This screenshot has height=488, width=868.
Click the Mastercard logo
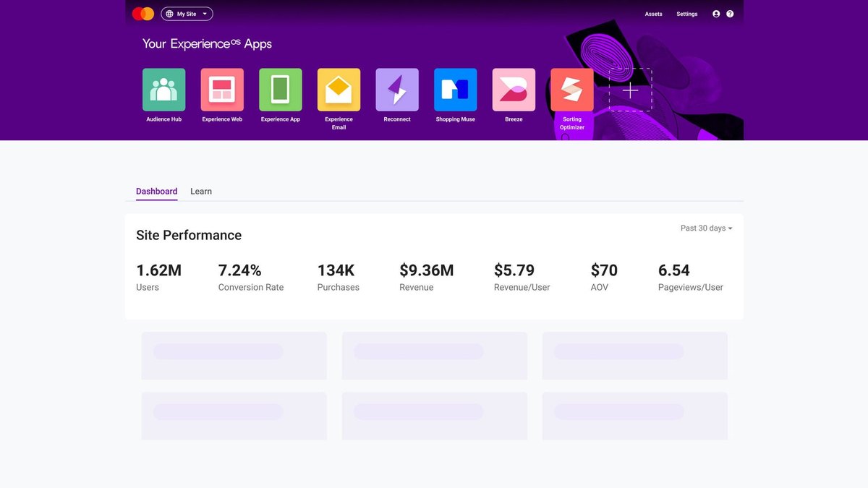(x=143, y=14)
